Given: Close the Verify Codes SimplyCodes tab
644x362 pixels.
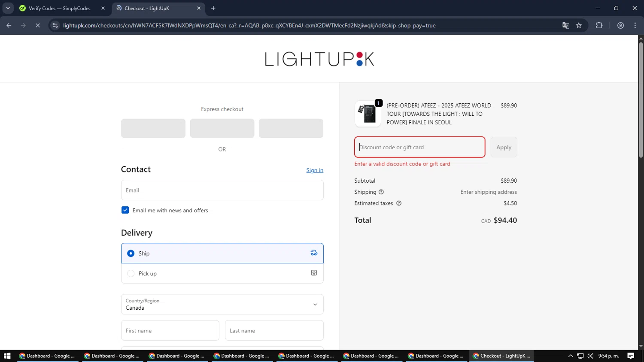Looking at the screenshot, I should coord(103,8).
